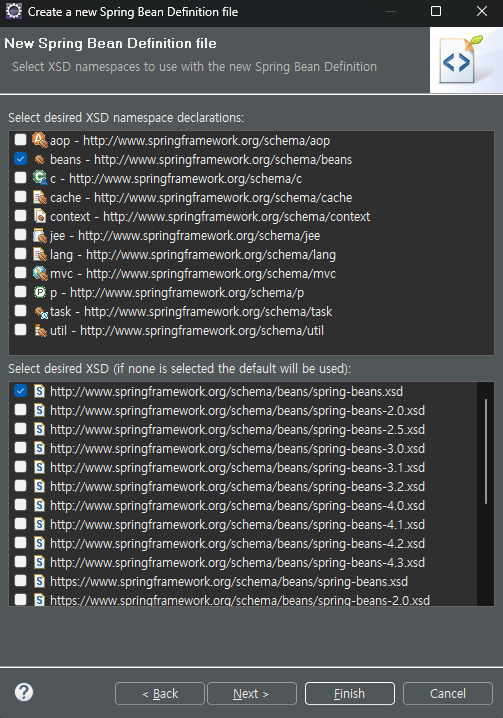
Task: Check the http spring-beans-2.0.xsd checkbox
Action: point(20,409)
